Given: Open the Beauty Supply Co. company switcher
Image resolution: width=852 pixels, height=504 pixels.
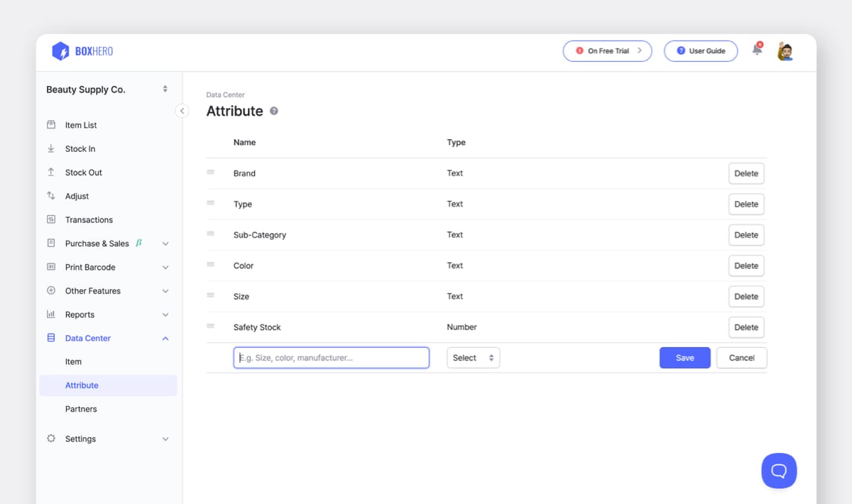Looking at the screenshot, I should point(106,89).
